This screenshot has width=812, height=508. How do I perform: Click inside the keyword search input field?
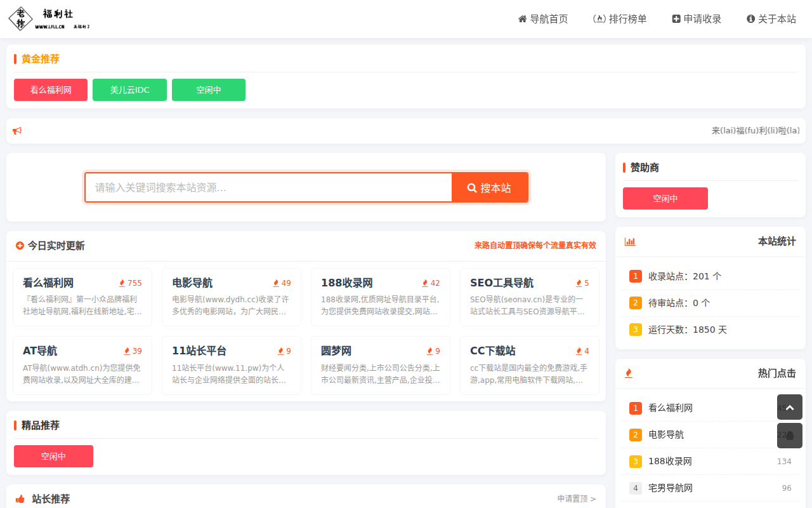[266, 187]
